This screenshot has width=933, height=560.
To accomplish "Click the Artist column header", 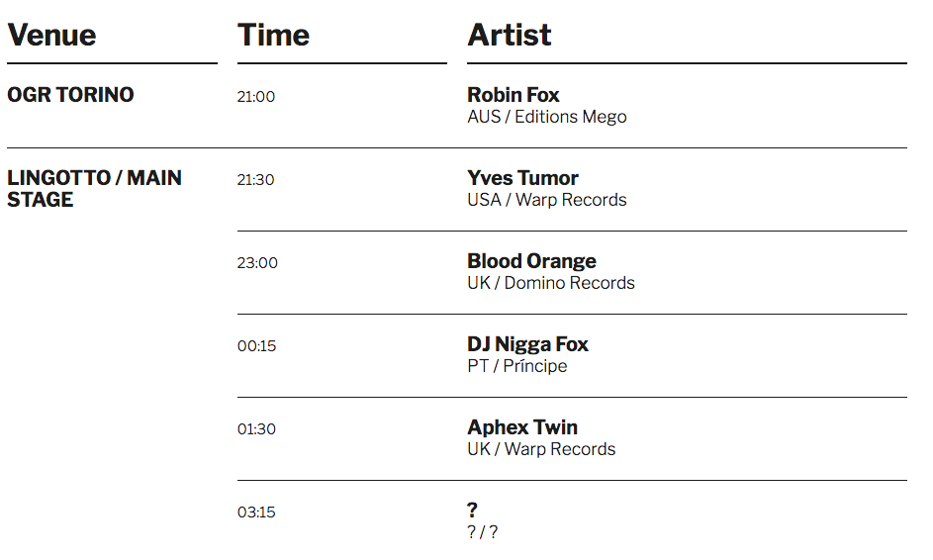I will pyautogui.click(x=509, y=35).
